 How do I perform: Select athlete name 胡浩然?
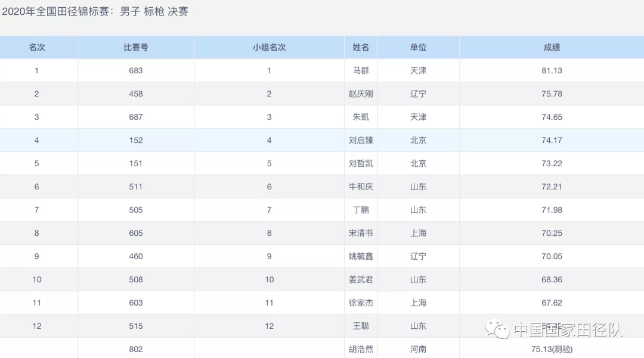361,349
